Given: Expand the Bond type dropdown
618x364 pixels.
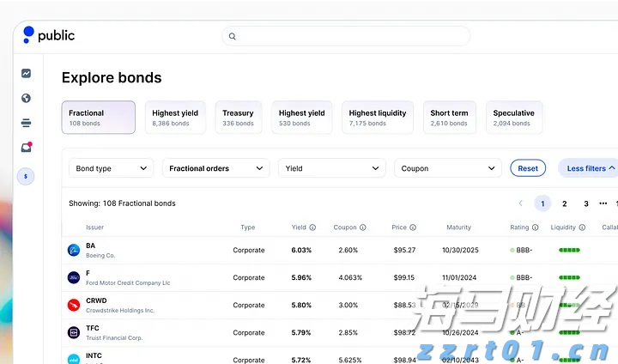Looking at the screenshot, I should 111,168.
